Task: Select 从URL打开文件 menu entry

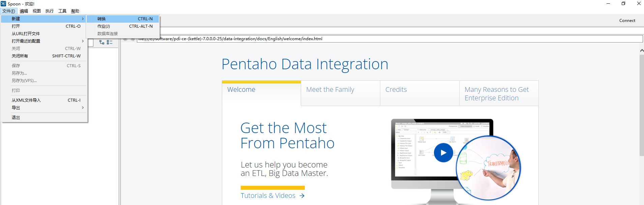Action: pos(44,34)
